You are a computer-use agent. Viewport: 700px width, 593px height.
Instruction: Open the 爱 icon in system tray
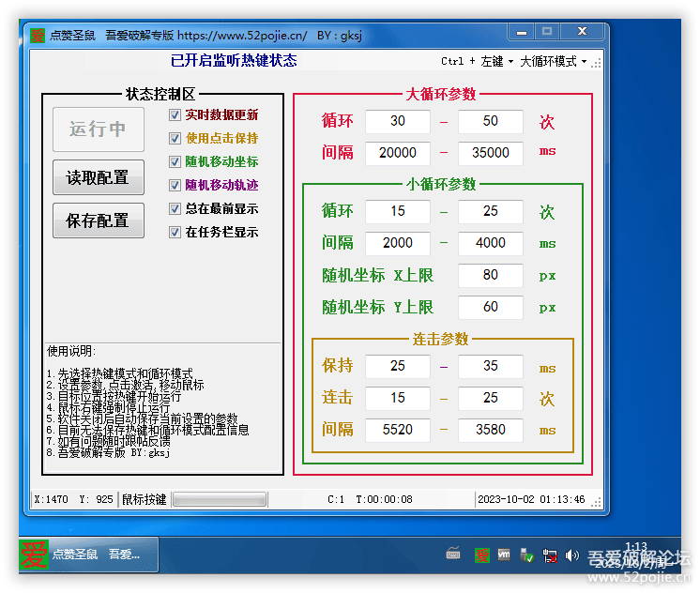pyautogui.click(x=482, y=555)
